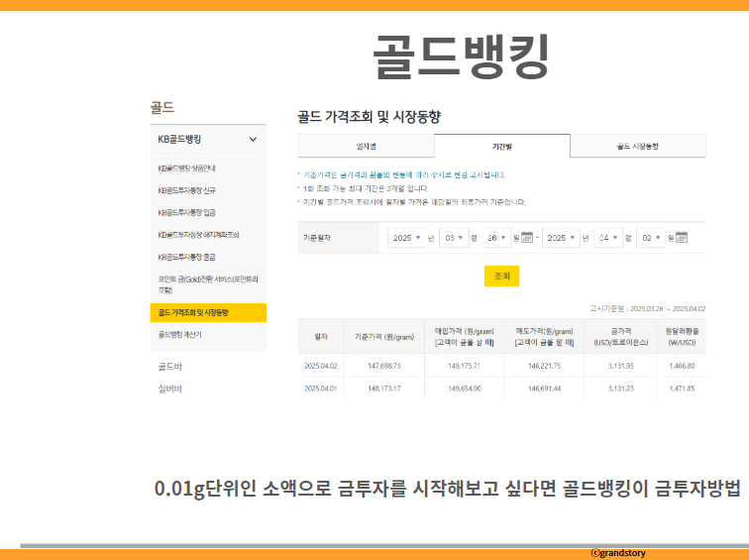Click exchange rate 1,471.85 cell
Image resolution: width=749 pixels, height=560 pixels.
(x=682, y=388)
